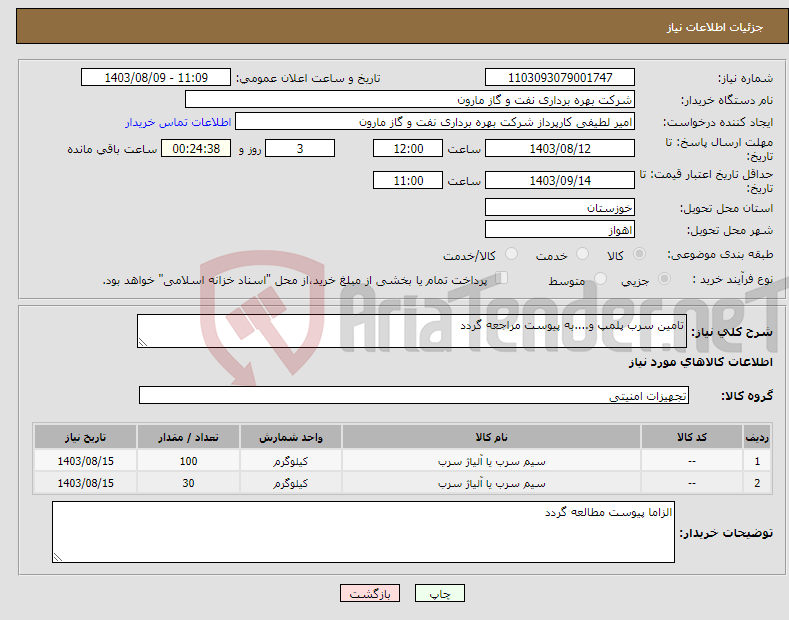Click the اطلاعات کالاهای مورد نیاز section title
Viewport: 789px width, 620px height.
click(x=700, y=362)
